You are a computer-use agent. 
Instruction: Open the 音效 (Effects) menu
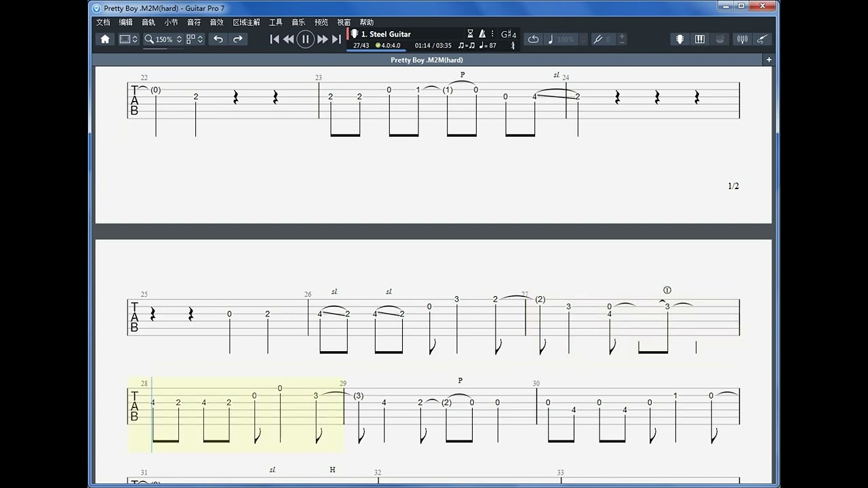point(216,22)
